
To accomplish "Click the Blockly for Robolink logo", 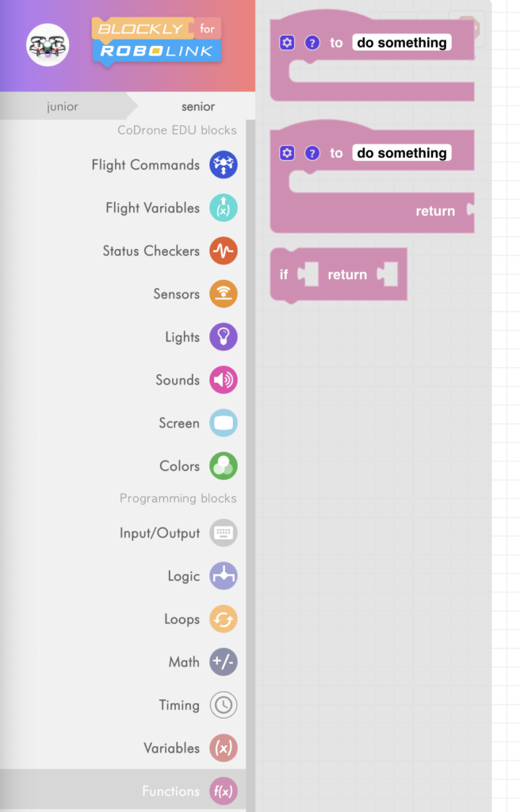I will pos(157,40).
